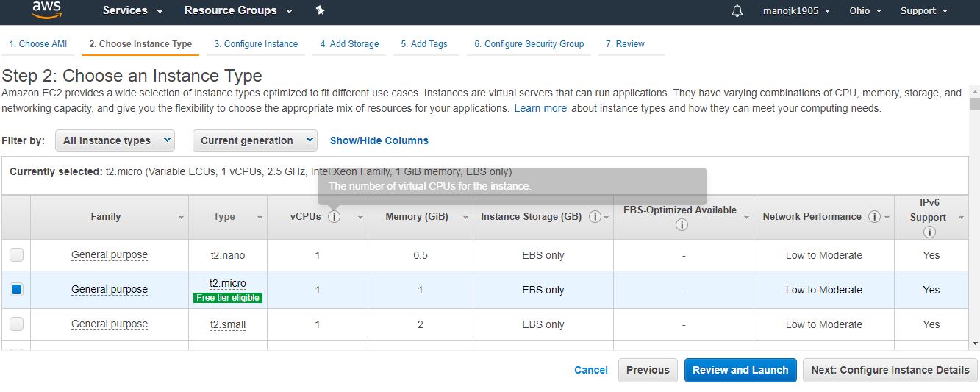The height and width of the screenshot is (392, 980).
Task: Open the notifications bell icon
Action: click(x=737, y=11)
